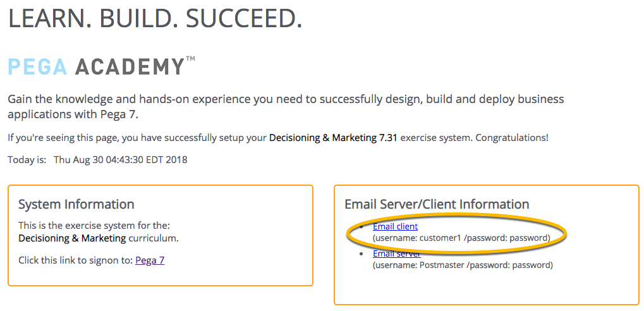
Task: Open the Email server link
Action: 397,254
